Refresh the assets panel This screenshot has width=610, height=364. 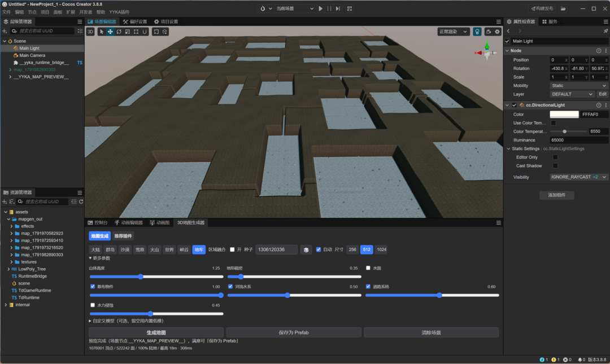coord(81,201)
